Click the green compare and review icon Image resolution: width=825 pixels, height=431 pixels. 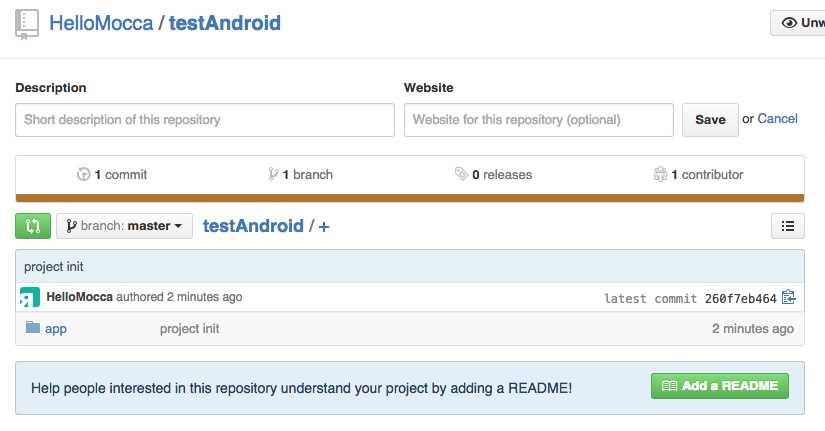tap(33, 226)
